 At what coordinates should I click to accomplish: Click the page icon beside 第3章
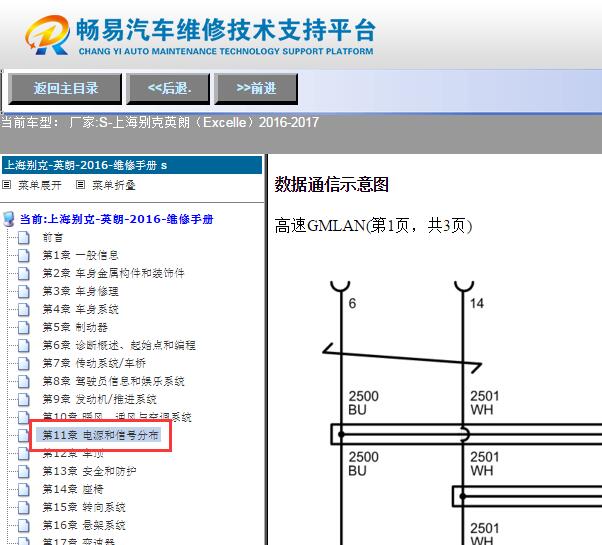point(23,291)
